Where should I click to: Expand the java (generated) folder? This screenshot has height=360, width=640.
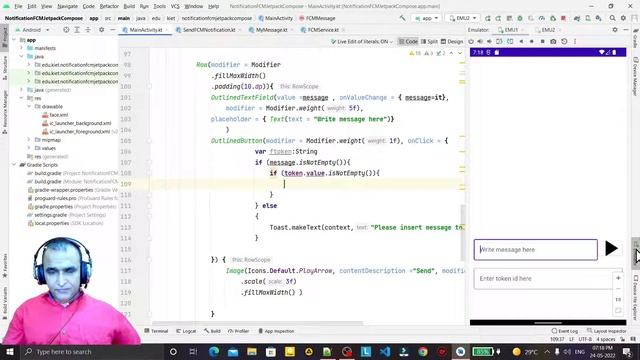tap(22, 90)
